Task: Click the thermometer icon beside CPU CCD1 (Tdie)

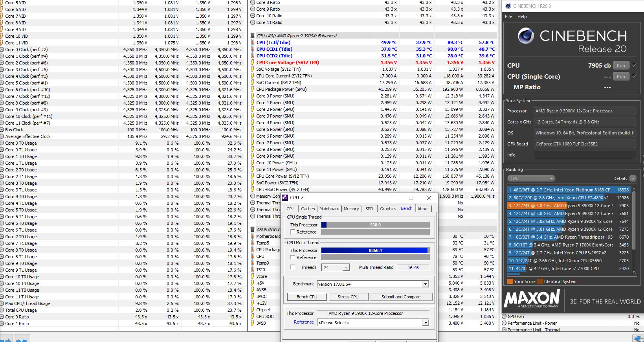Action: [253, 49]
